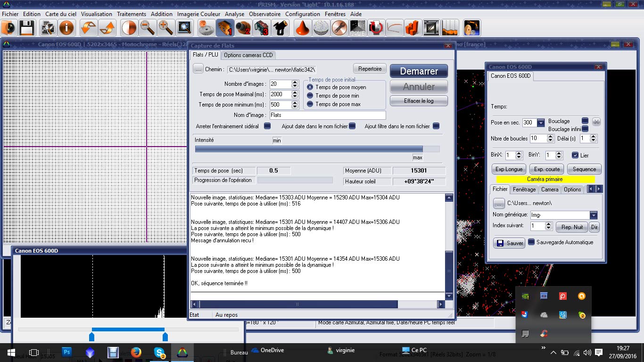Click the zoom in magnifier icon
This screenshot has height=362, width=644.
(165, 28)
